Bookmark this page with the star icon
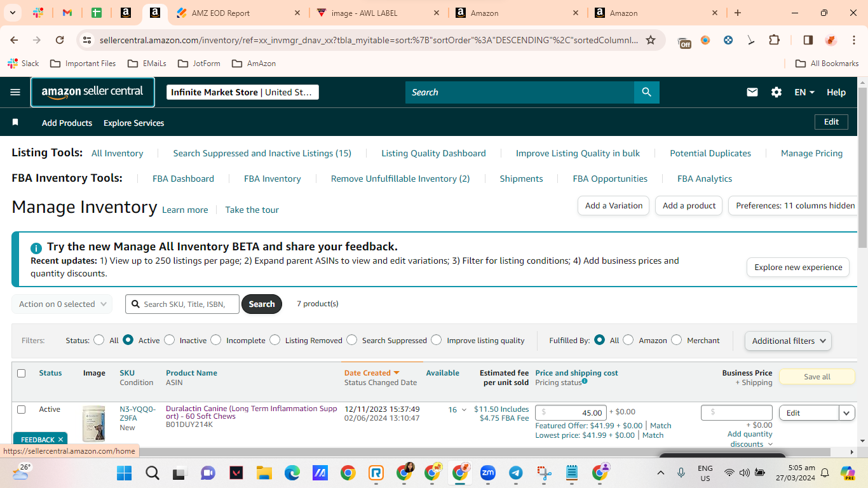868x488 pixels. (651, 40)
